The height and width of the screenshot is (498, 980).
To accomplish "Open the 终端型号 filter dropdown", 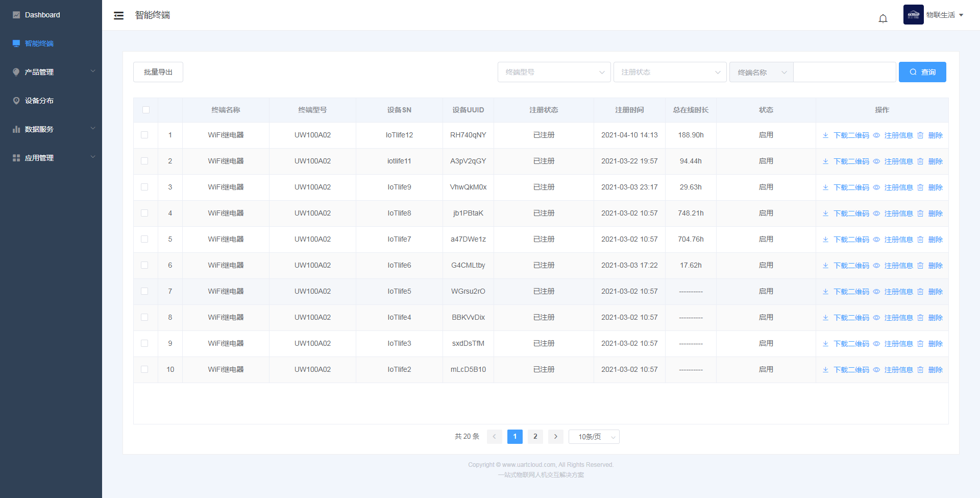I will 554,72.
